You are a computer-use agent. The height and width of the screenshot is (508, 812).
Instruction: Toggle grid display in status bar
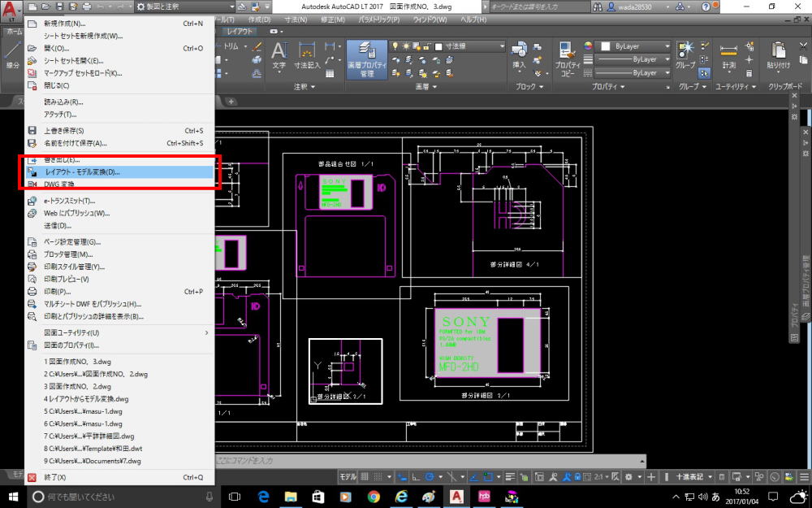(365, 477)
